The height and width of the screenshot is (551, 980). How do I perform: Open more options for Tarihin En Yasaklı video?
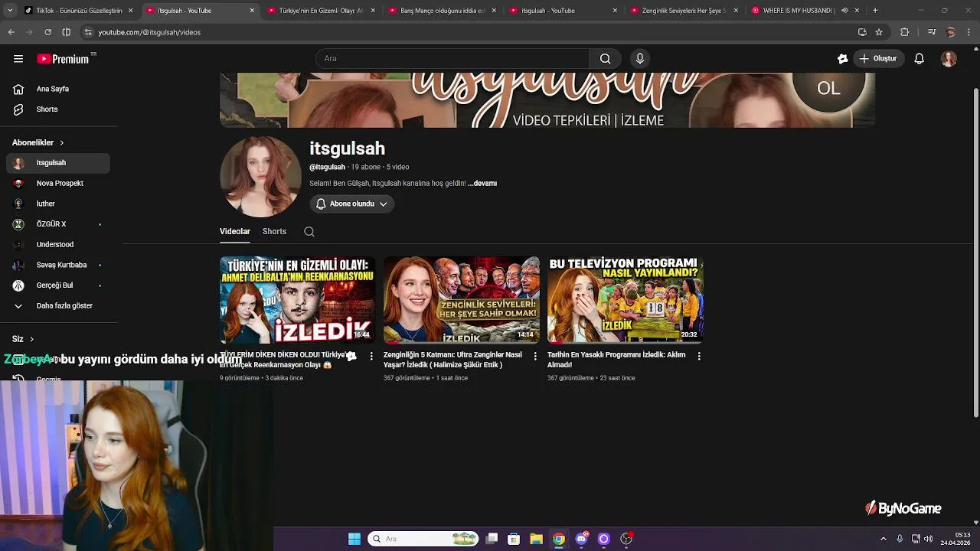[699, 356]
